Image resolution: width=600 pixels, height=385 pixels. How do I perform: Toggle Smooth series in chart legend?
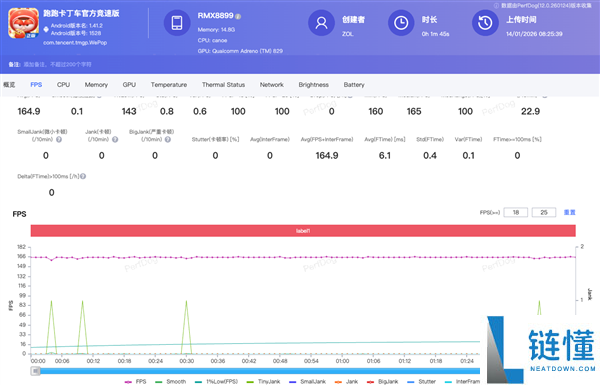(170, 382)
